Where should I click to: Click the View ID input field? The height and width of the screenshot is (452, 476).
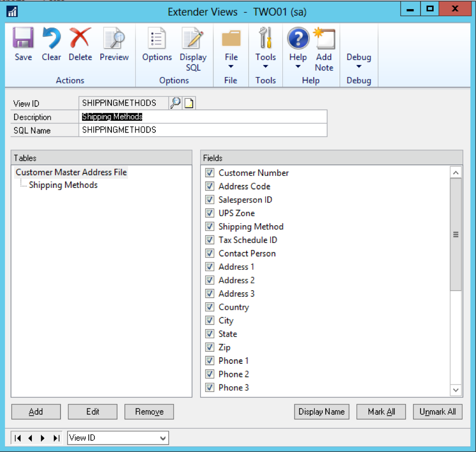[123, 103]
